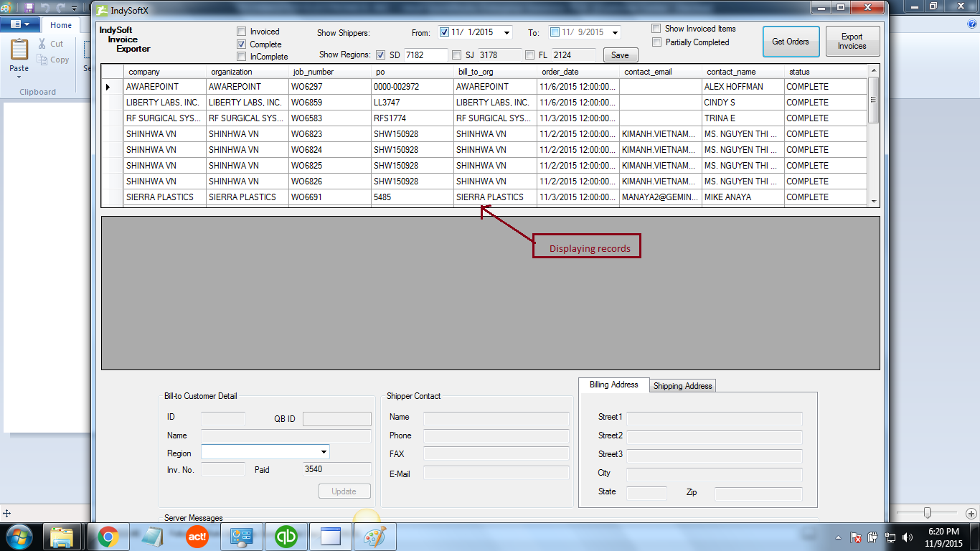This screenshot has height=551, width=980.
Task: Click the Get Orders button
Action: pyautogui.click(x=790, y=42)
